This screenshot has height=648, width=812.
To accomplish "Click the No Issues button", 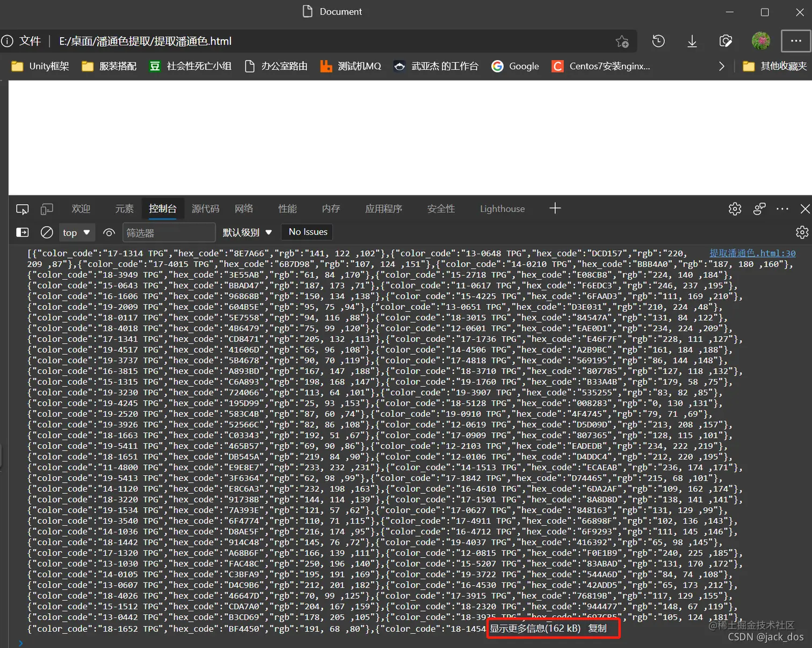I will (x=308, y=232).
